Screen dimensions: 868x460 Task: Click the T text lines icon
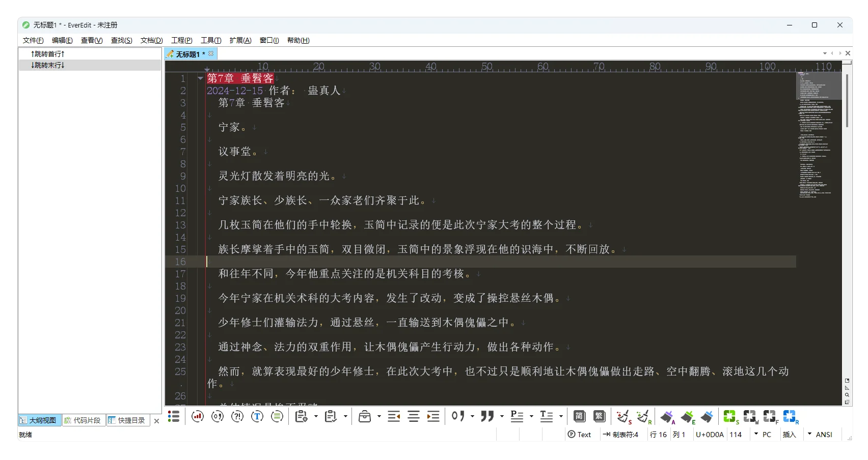pyautogui.click(x=547, y=417)
